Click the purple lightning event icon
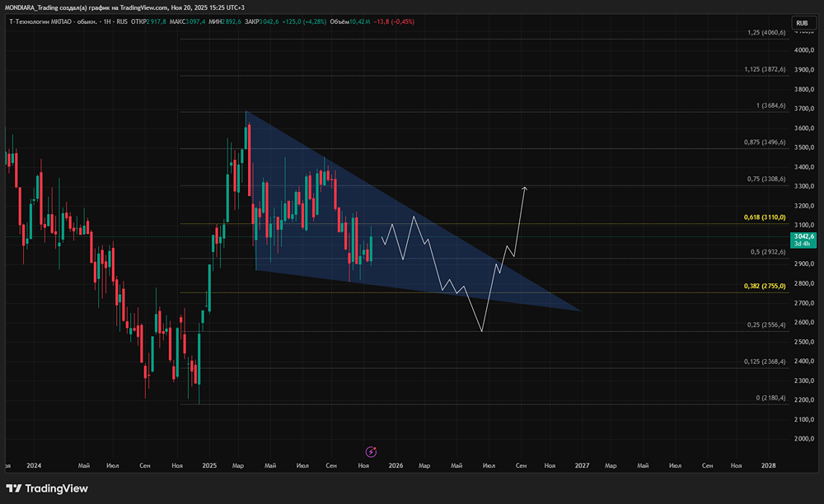The image size is (824, 504). point(371,451)
